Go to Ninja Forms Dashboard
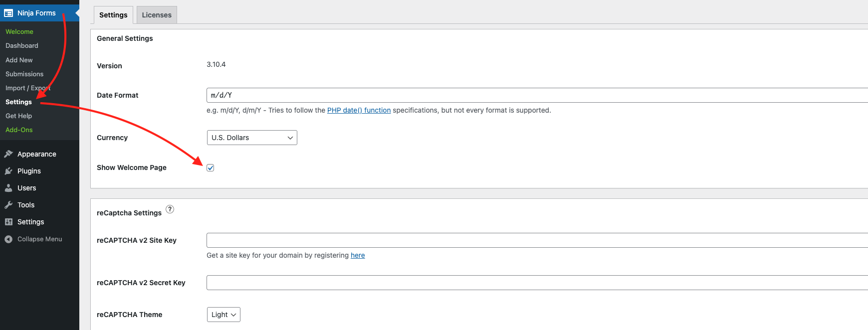The width and height of the screenshot is (868, 330). [22, 45]
